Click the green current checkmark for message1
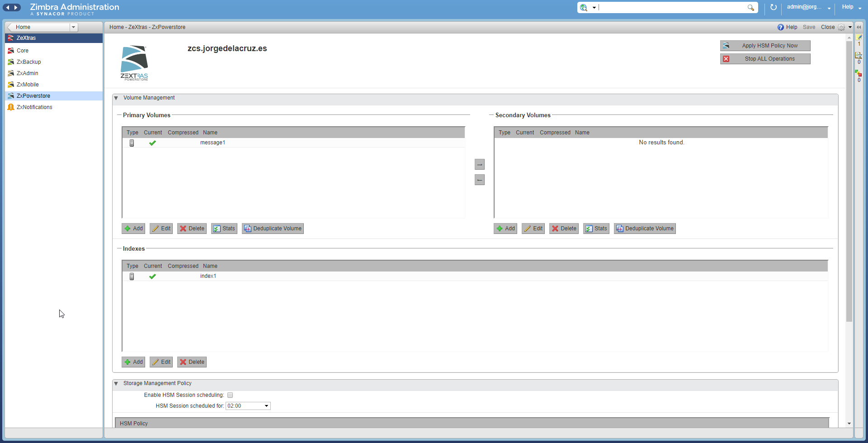This screenshot has width=868, height=443. tap(152, 143)
